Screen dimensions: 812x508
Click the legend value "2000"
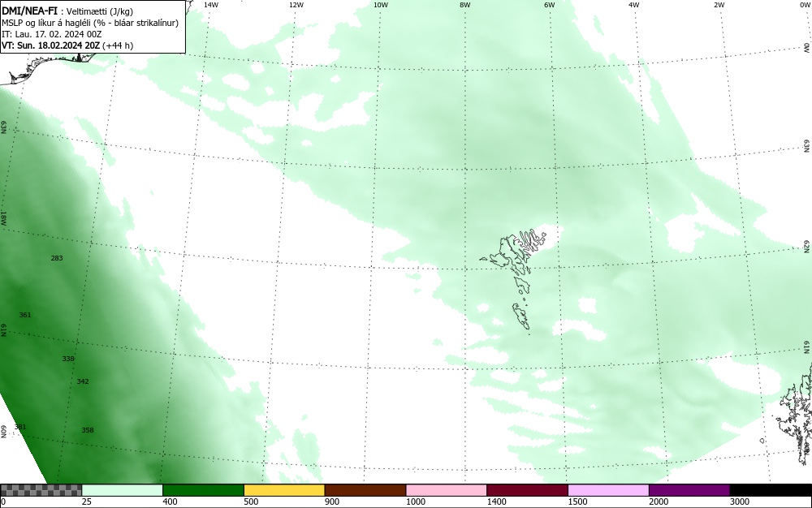point(659,502)
